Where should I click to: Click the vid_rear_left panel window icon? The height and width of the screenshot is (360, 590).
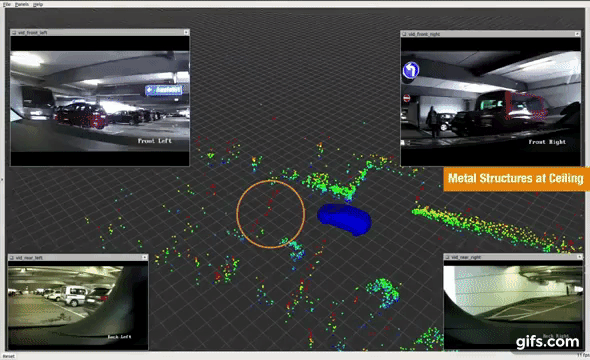[12, 258]
